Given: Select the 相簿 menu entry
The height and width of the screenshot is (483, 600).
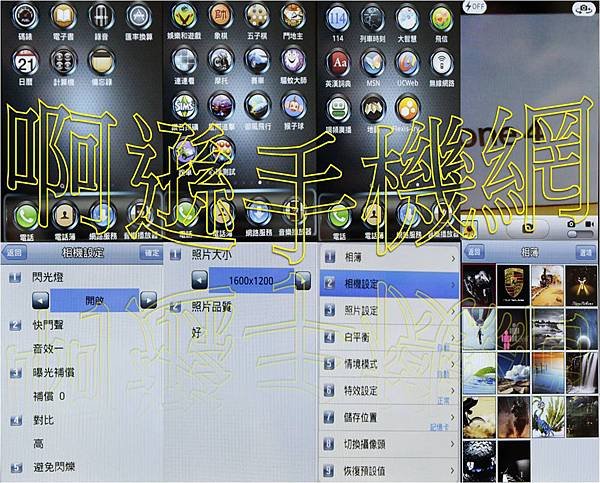Looking at the screenshot, I should point(389,258).
